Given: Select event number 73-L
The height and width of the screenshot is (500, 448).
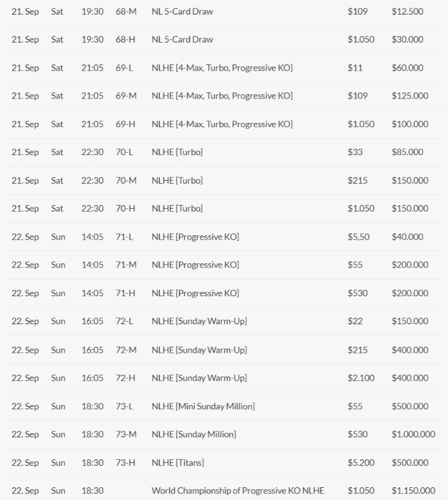Looking at the screenshot, I should click(124, 406).
